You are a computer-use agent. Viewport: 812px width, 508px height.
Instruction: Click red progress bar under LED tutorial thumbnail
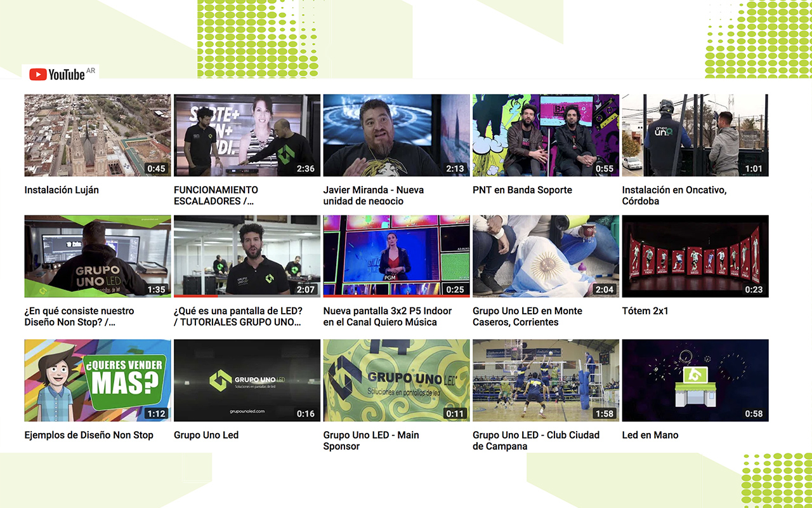click(195, 296)
